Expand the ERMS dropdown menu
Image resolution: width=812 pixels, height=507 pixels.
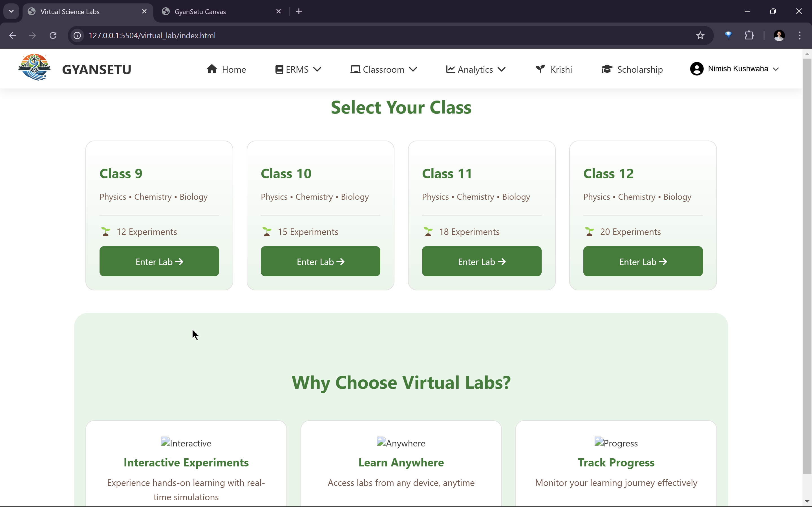point(298,69)
